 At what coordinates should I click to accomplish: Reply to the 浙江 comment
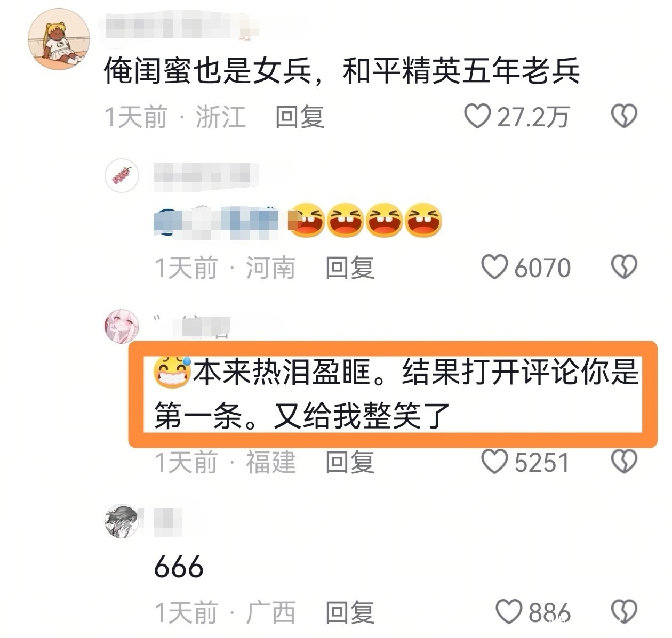[300, 117]
